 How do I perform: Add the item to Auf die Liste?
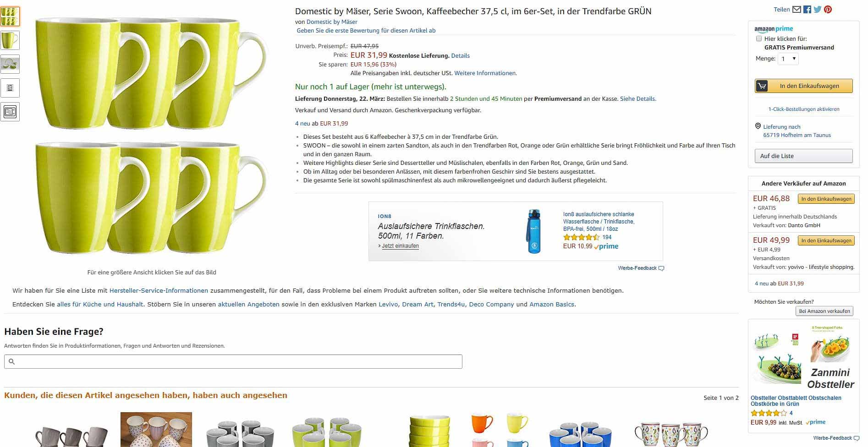(803, 156)
